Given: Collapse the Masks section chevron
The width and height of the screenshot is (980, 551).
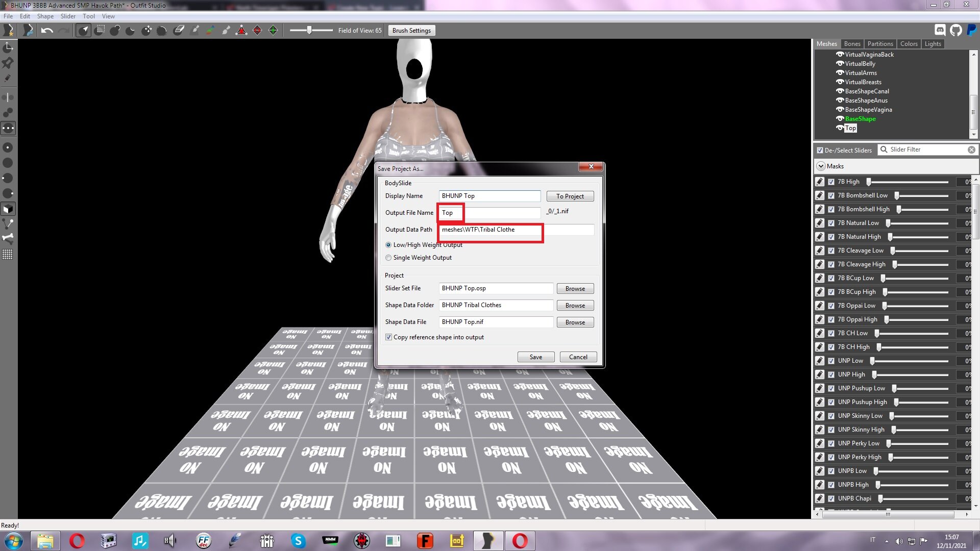Looking at the screenshot, I should click(x=821, y=166).
